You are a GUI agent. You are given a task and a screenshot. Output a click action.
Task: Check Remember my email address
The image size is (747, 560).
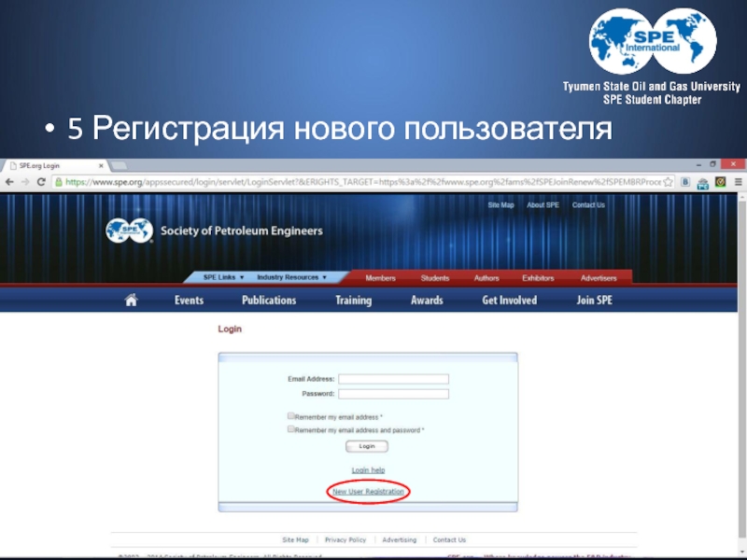[x=290, y=415]
